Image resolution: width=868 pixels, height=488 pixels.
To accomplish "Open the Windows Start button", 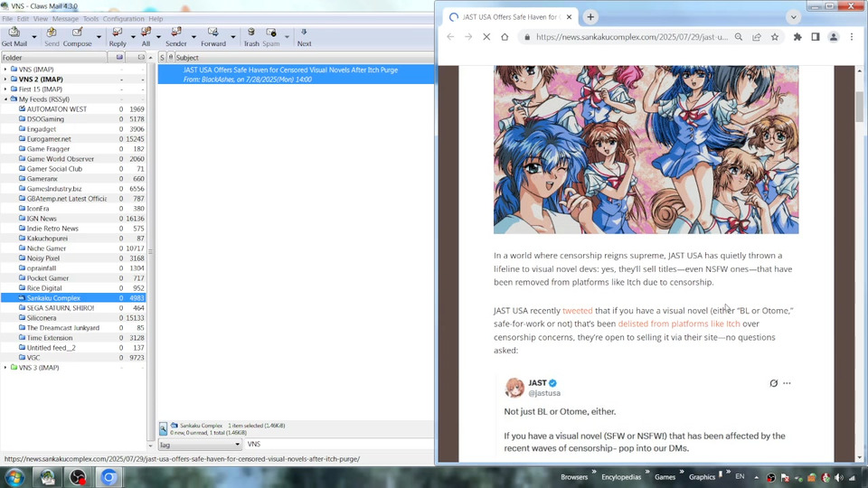I will 15,477.
